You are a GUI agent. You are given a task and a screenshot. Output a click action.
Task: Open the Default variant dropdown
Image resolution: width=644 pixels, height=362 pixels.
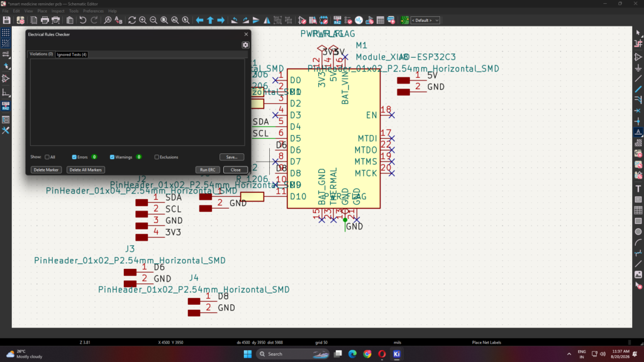425,20
